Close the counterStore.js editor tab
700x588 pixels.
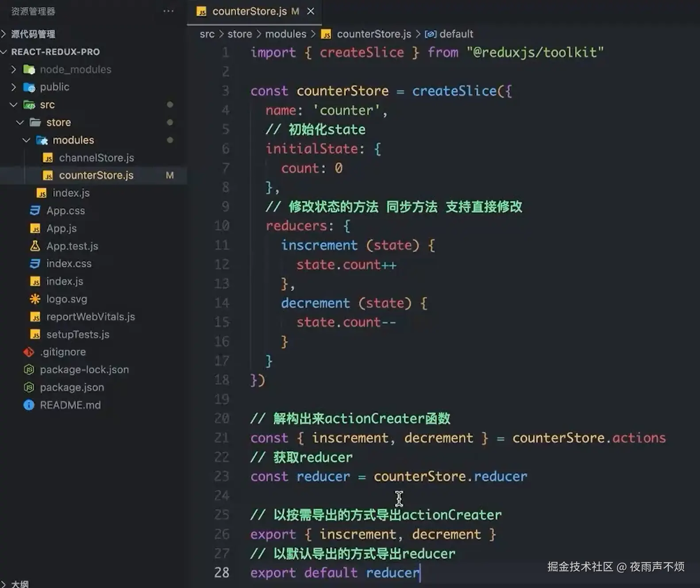click(311, 11)
